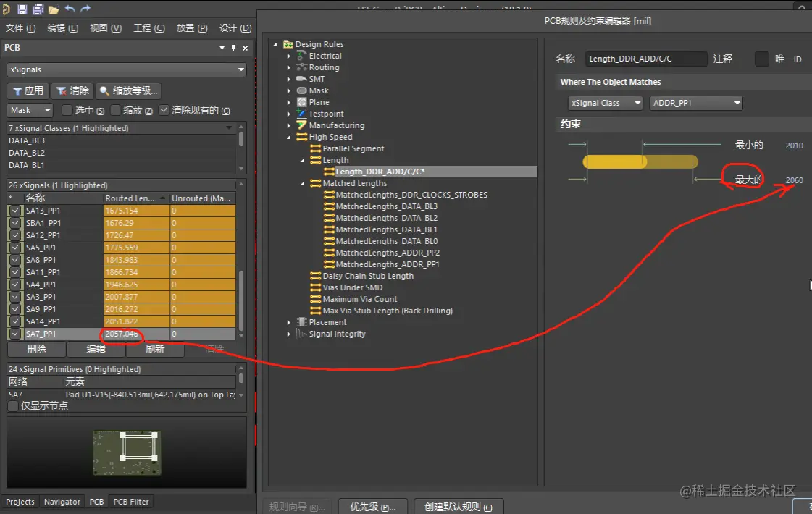Select the MatchedLengths_ADDR_PP2 rule
The height and width of the screenshot is (514, 812).
click(388, 253)
